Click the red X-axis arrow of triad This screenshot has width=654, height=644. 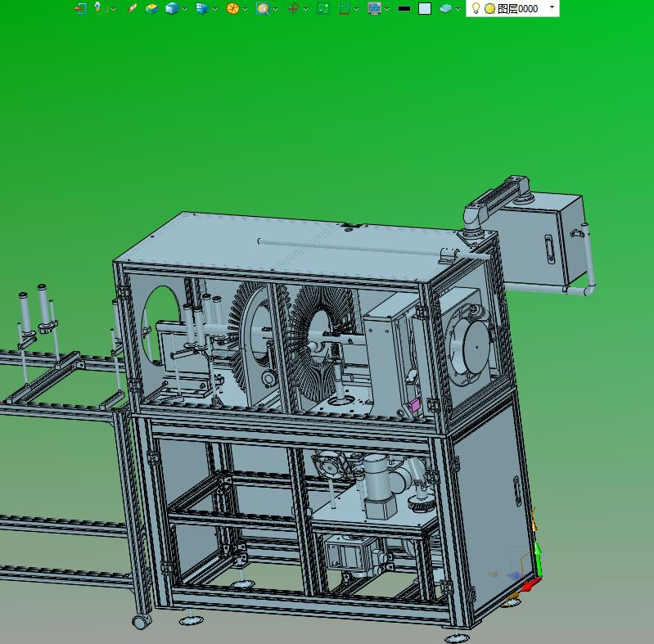pyautogui.click(x=531, y=583)
